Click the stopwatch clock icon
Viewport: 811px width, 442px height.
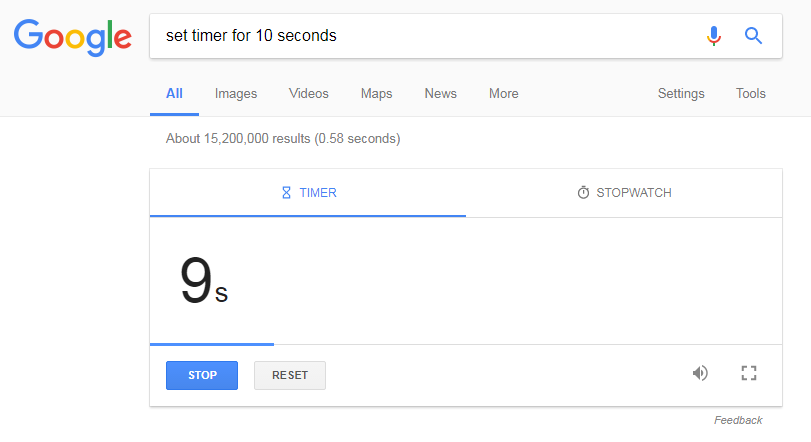583,193
